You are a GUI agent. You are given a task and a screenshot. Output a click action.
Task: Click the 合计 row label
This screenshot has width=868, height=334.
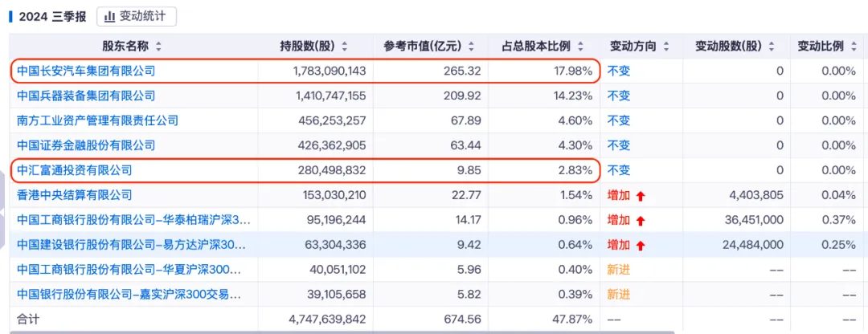coord(28,319)
